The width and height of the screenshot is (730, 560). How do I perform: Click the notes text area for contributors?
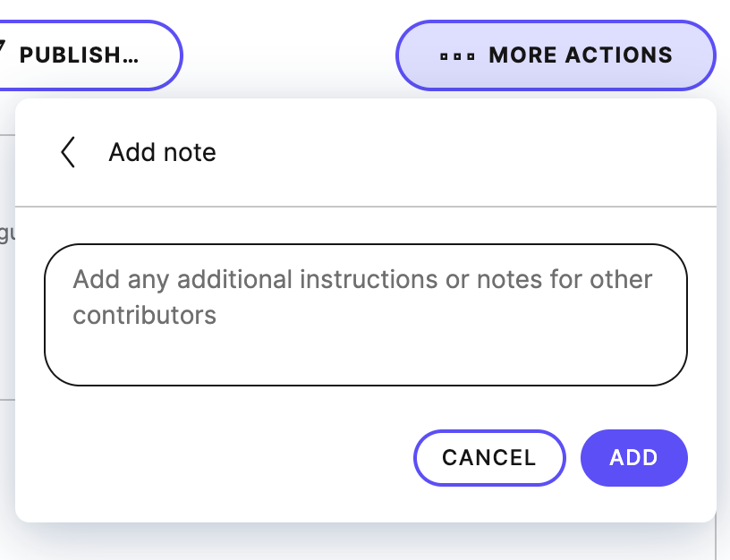pyautogui.click(x=365, y=313)
